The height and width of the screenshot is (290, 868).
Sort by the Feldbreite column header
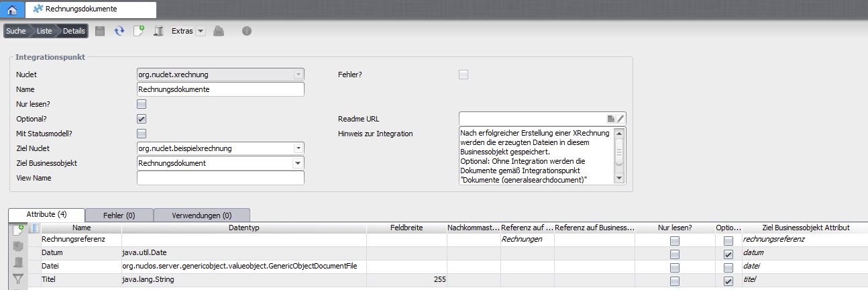(x=406, y=228)
